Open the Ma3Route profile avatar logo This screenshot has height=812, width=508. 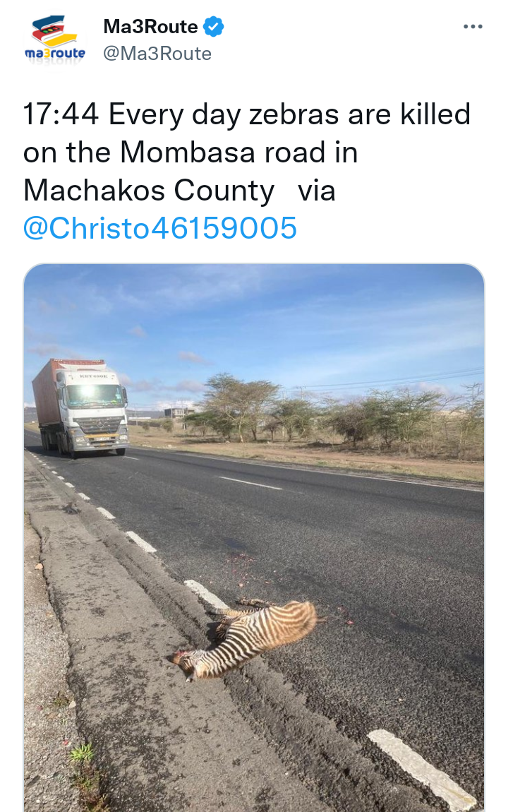tap(55, 40)
